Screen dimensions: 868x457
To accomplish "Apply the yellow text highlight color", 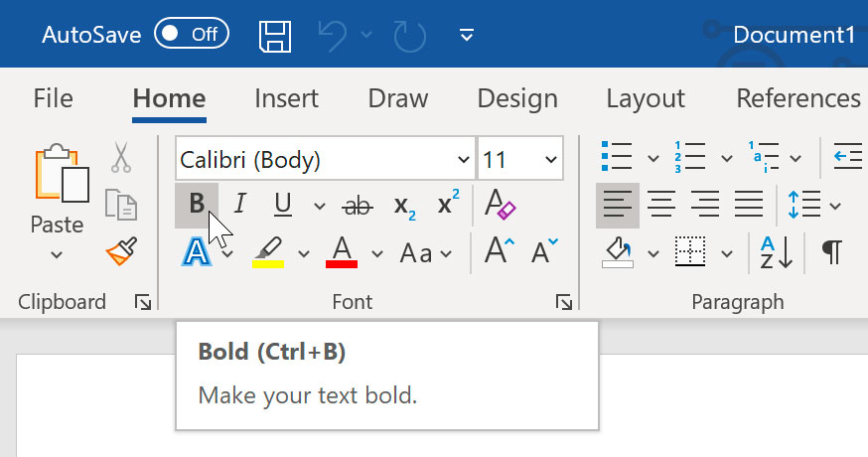I will coord(267,251).
